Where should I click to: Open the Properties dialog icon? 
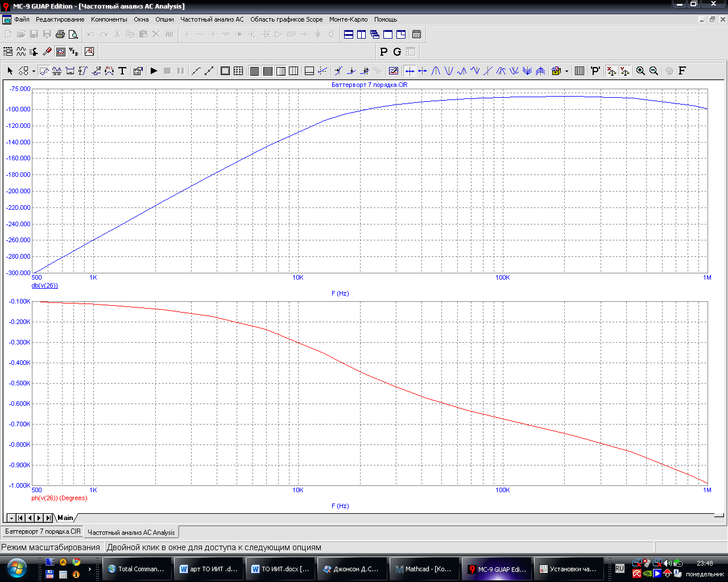coord(138,70)
